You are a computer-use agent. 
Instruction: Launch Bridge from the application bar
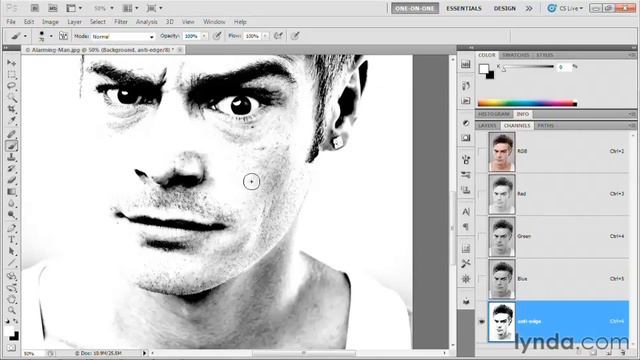pyautogui.click(x=35, y=8)
